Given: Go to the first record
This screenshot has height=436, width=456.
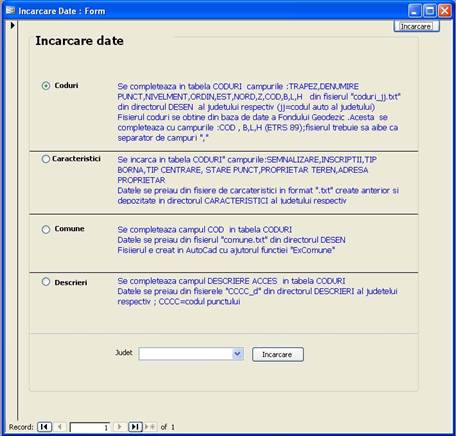Looking at the screenshot, I should [x=44, y=427].
